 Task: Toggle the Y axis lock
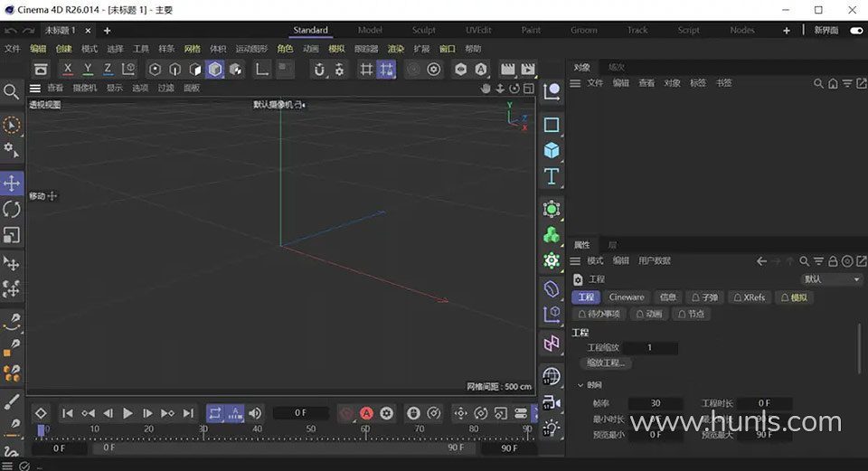click(88, 69)
